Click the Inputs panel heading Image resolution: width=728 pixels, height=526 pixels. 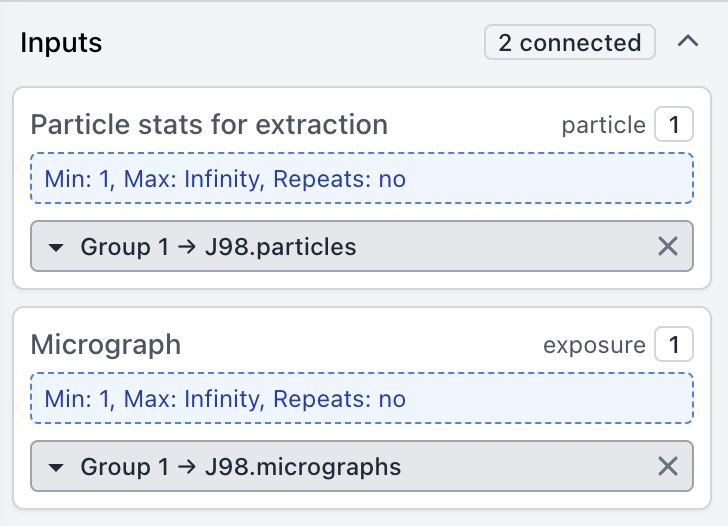coord(61,43)
